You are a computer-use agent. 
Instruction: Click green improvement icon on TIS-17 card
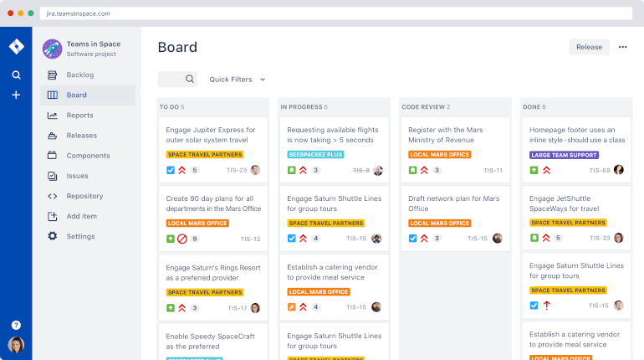click(171, 308)
